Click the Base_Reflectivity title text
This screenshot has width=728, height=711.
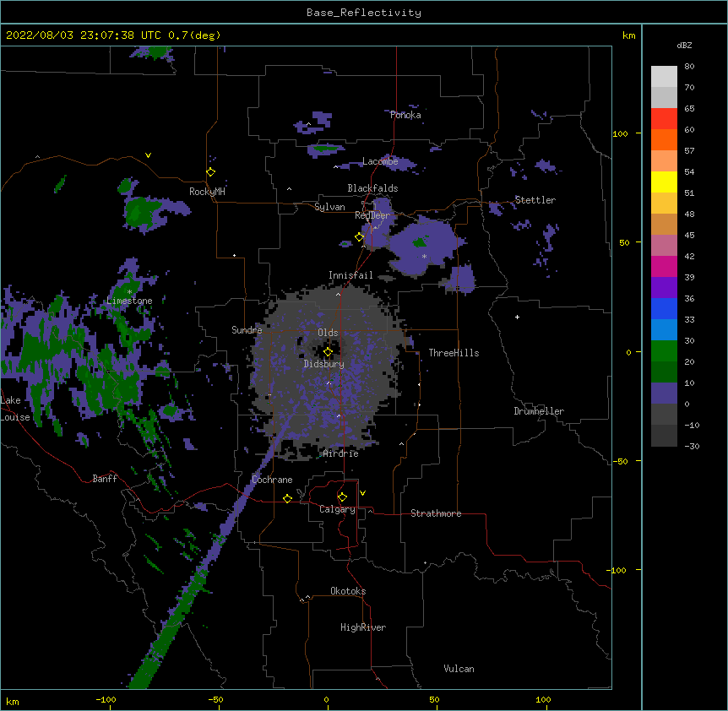click(364, 13)
